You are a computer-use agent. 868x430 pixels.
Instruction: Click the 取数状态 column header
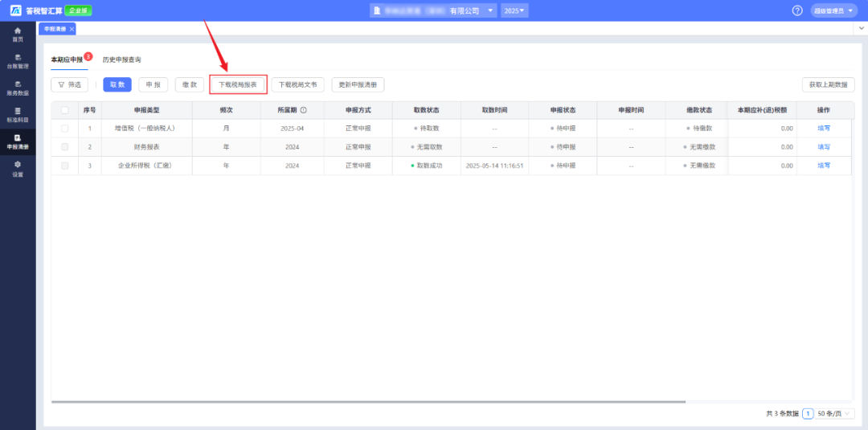pos(426,110)
